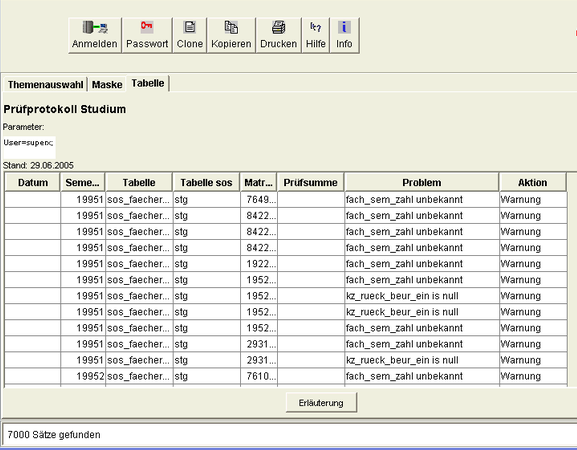This screenshot has height=450, width=577.
Task: Show the Info icon button
Action: click(344, 27)
